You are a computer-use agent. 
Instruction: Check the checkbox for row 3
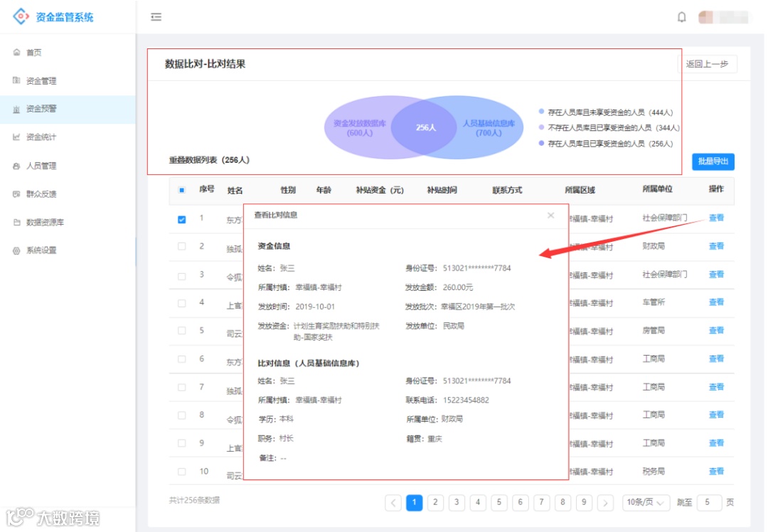[182, 276]
